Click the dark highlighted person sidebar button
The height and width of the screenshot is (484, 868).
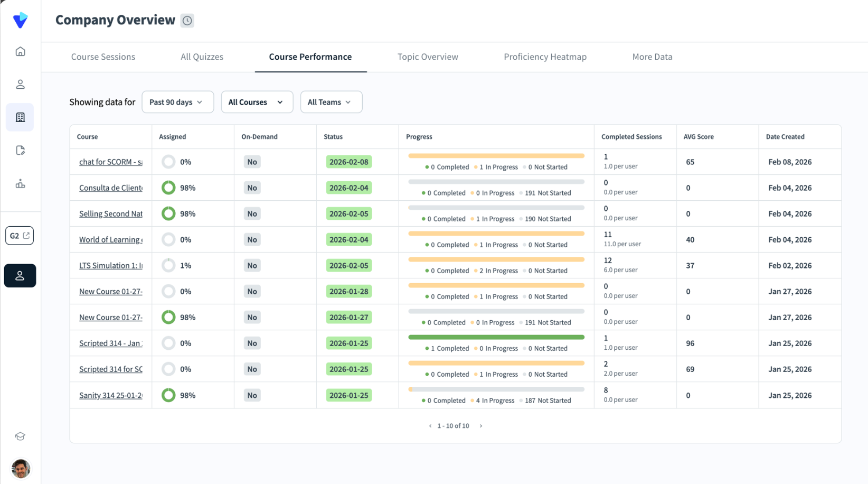coord(20,276)
